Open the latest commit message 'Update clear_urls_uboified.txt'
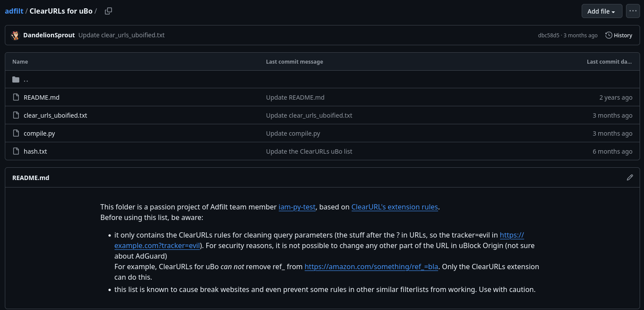 point(122,35)
